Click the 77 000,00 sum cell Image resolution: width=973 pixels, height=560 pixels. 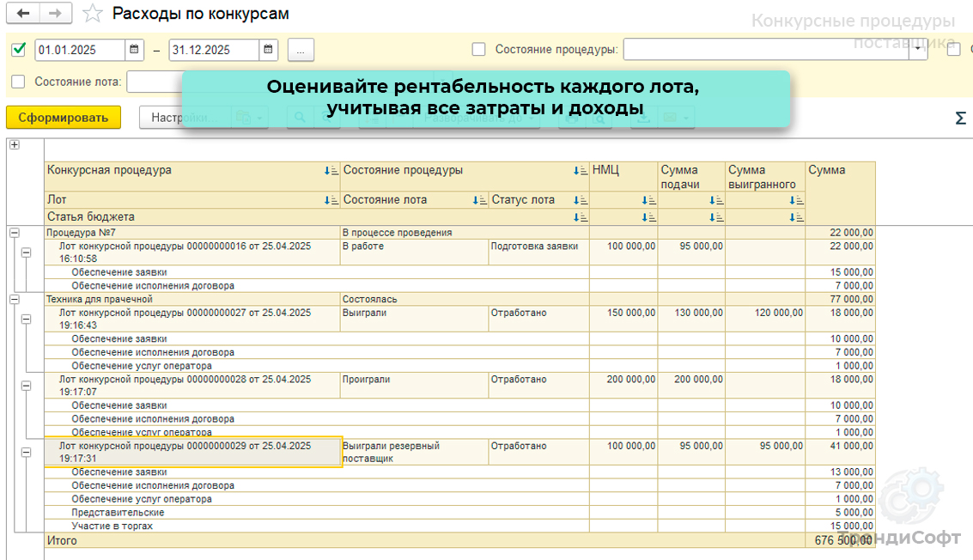click(840, 299)
